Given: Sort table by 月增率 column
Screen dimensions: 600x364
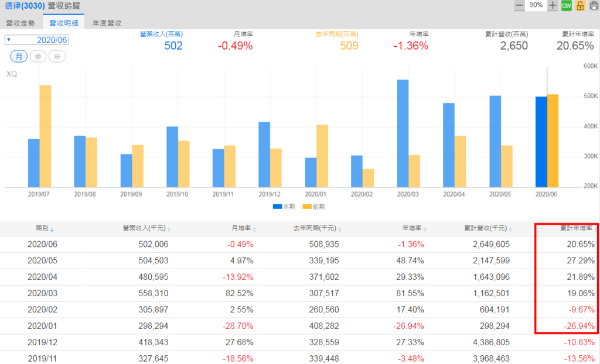Looking at the screenshot, I should [x=244, y=228].
